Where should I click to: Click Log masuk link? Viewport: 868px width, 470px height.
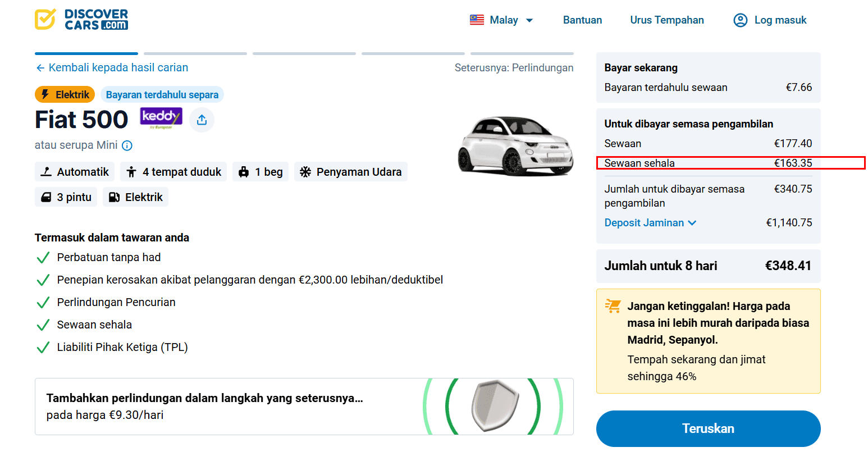tap(780, 20)
